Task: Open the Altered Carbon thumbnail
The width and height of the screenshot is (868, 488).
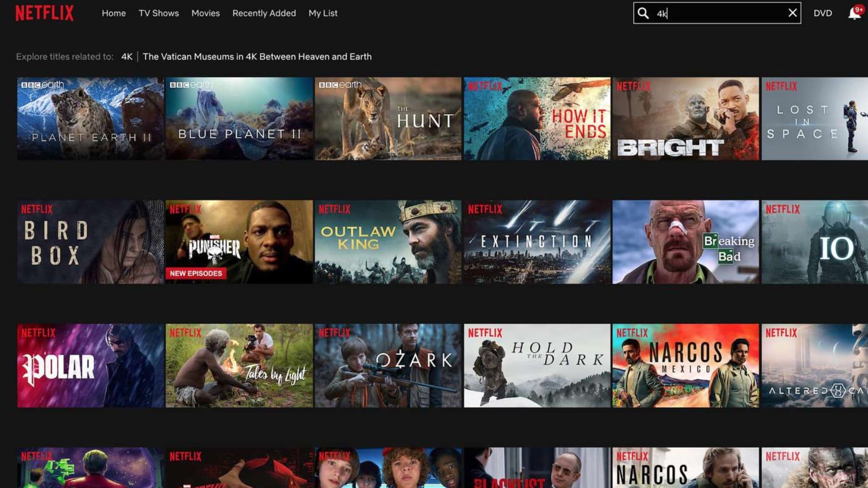Action: pos(815,366)
